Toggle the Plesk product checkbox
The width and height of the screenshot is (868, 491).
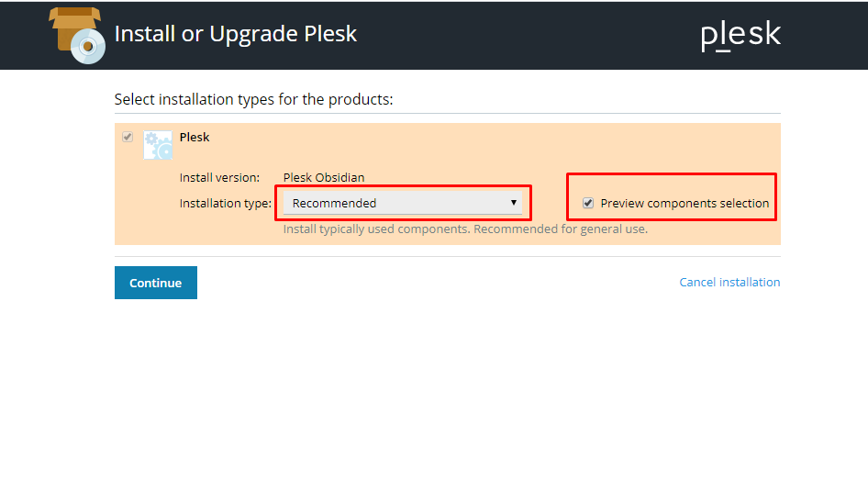(128, 137)
